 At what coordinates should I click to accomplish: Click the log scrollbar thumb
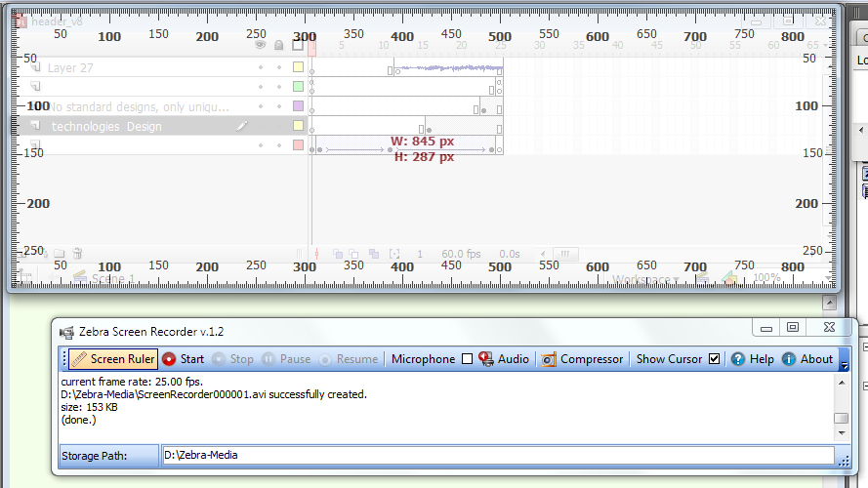[x=842, y=419]
